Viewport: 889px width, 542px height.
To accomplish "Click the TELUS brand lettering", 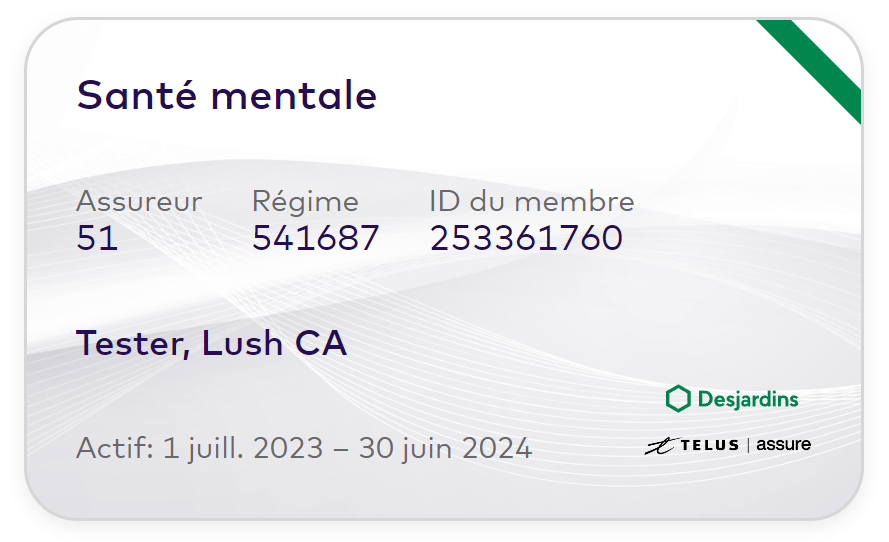I will point(708,445).
